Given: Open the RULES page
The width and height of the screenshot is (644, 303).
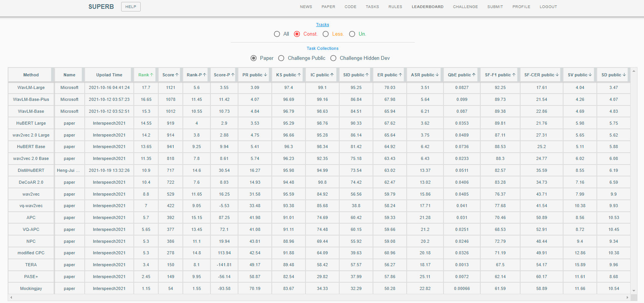Looking at the screenshot, I should 395,7.
